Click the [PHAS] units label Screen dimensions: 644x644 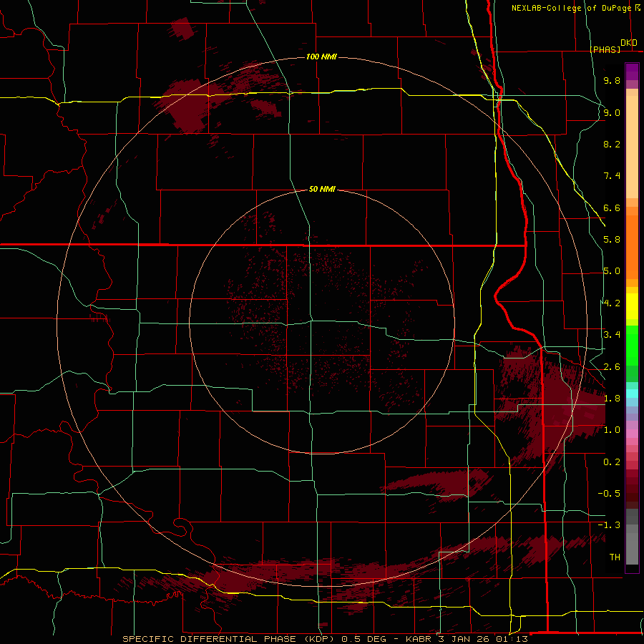(605, 49)
